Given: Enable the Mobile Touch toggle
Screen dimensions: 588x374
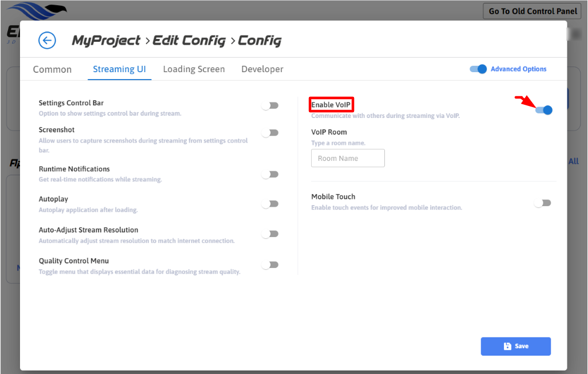Looking at the screenshot, I should (x=542, y=203).
